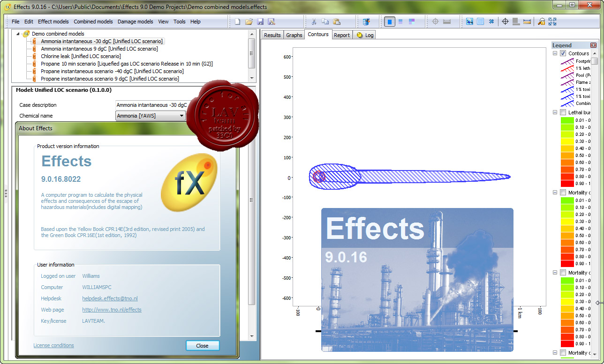604x364 pixels.
Task: Click the Case description input field
Action: tap(151, 105)
